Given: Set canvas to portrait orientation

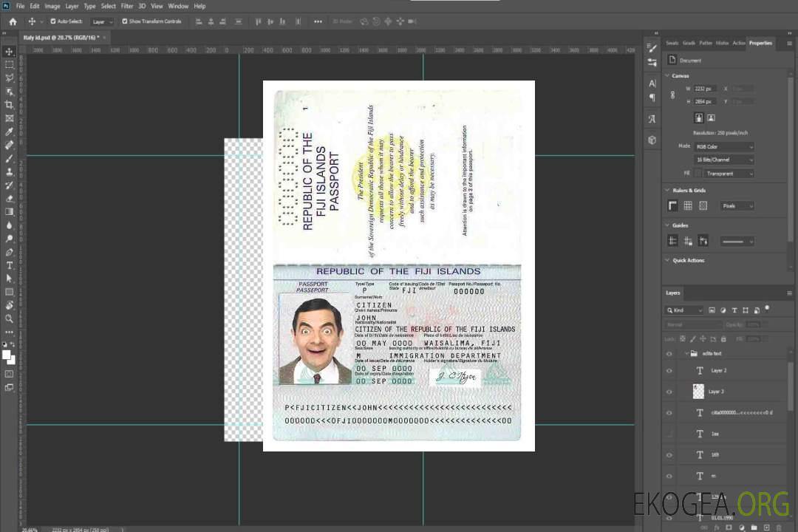Looking at the screenshot, I should (x=699, y=117).
